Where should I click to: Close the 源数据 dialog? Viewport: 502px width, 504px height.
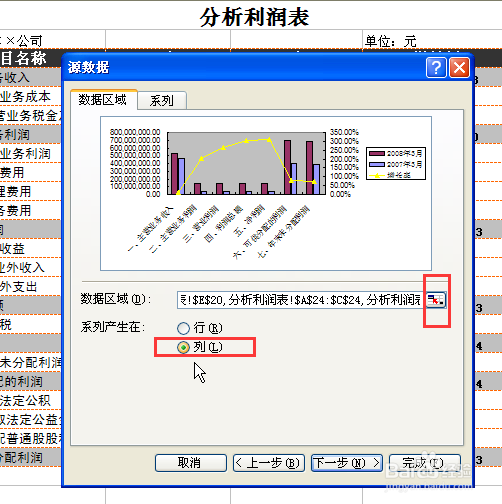click(x=459, y=68)
